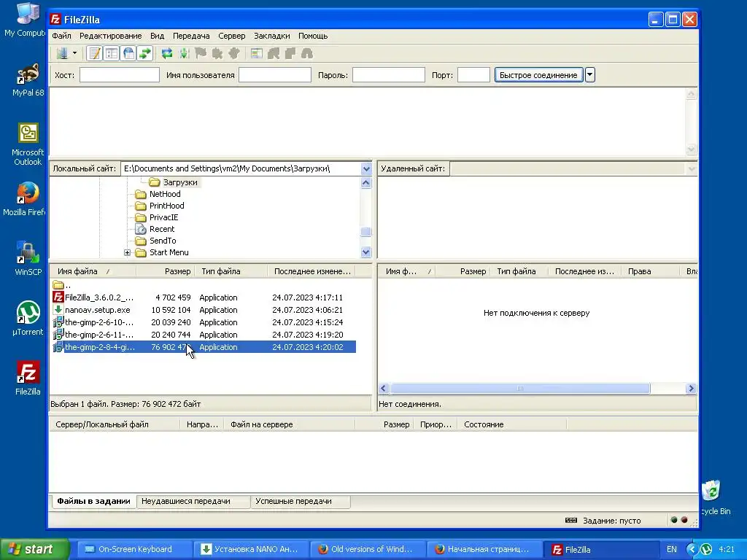
Task: Click into the Хост input field
Action: (x=119, y=75)
